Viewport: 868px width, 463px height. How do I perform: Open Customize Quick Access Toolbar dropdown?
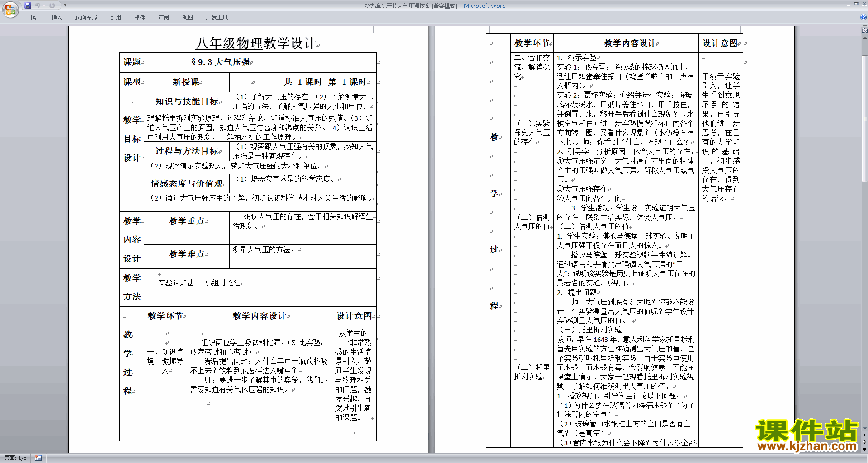(x=65, y=5)
